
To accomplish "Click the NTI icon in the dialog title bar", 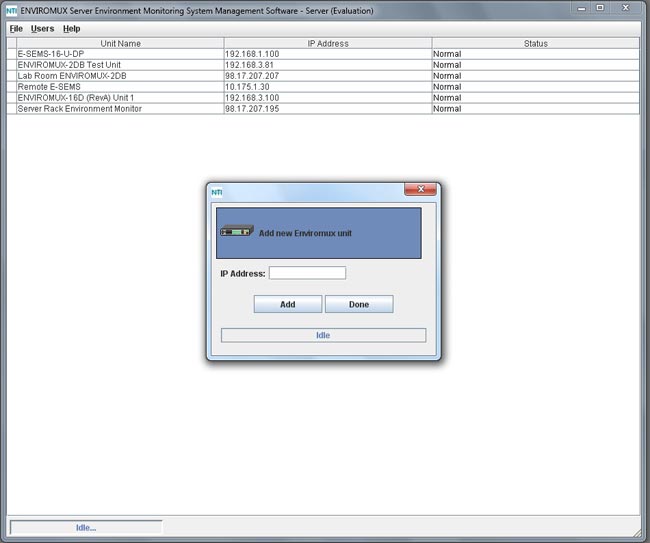I will [x=216, y=191].
